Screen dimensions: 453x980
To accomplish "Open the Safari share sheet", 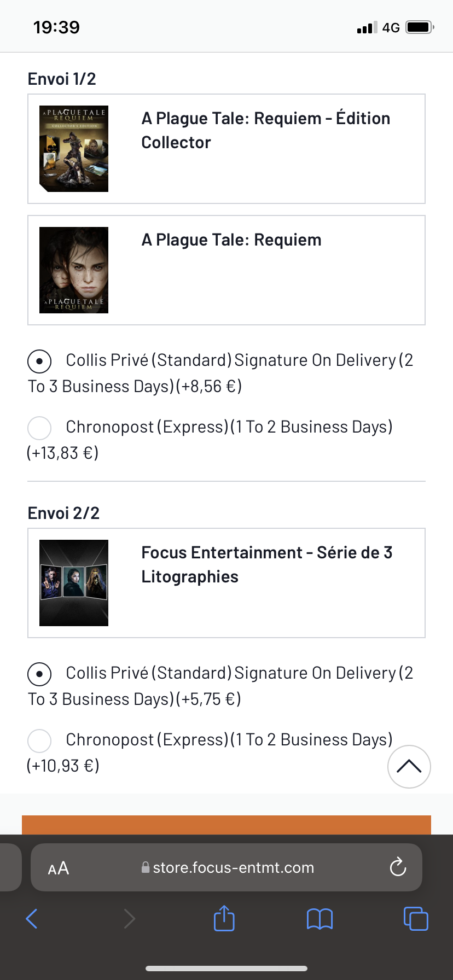I will click(224, 918).
